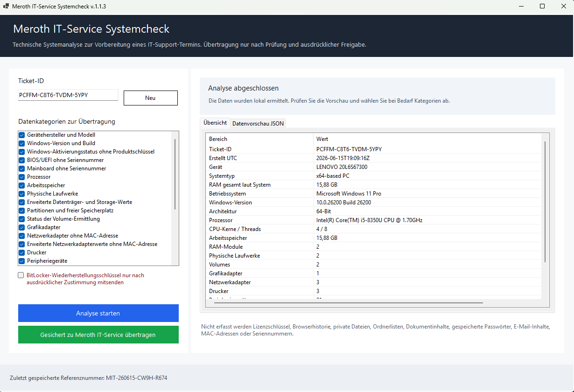Select the Ticket-ID row in overview table
This screenshot has height=392, width=574.
pyautogui.click(x=374, y=149)
